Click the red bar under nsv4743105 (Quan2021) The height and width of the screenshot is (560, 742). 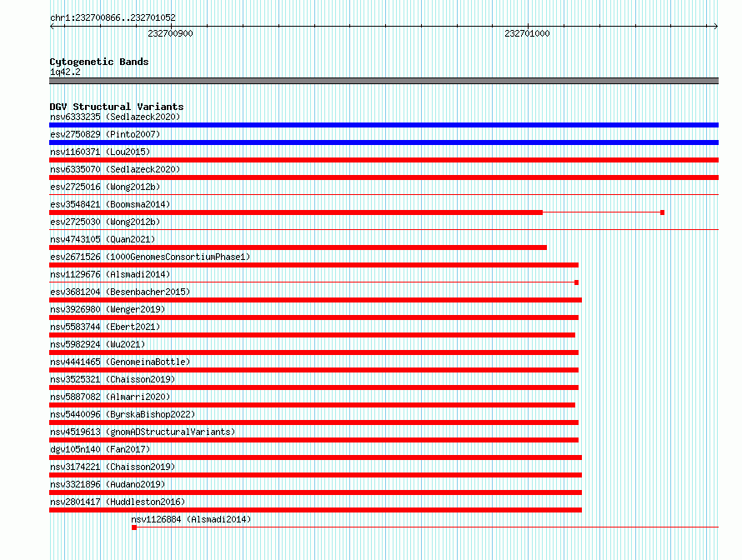(298, 247)
